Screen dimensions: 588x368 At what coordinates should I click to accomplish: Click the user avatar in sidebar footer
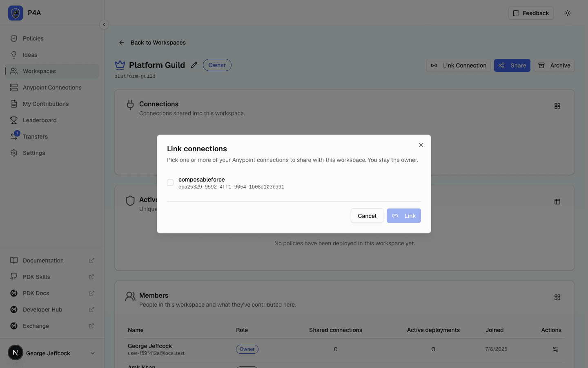point(16,352)
